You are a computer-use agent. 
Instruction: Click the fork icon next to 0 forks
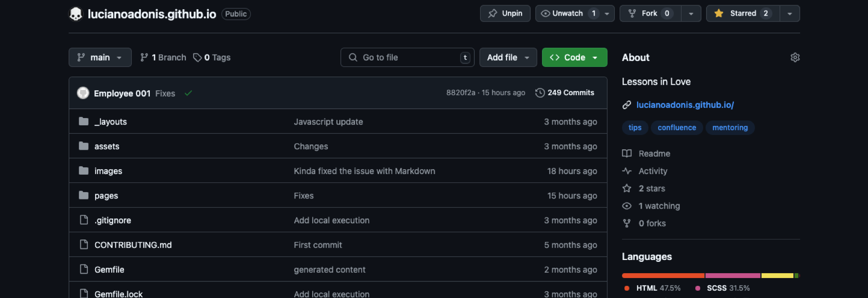pos(627,223)
